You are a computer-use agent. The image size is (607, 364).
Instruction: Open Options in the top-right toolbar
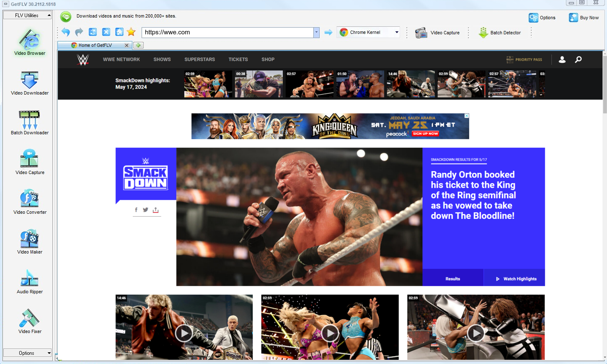click(542, 18)
